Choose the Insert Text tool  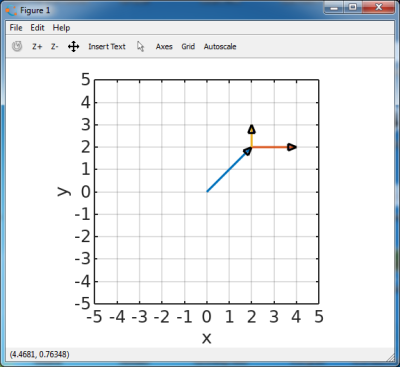click(107, 47)
